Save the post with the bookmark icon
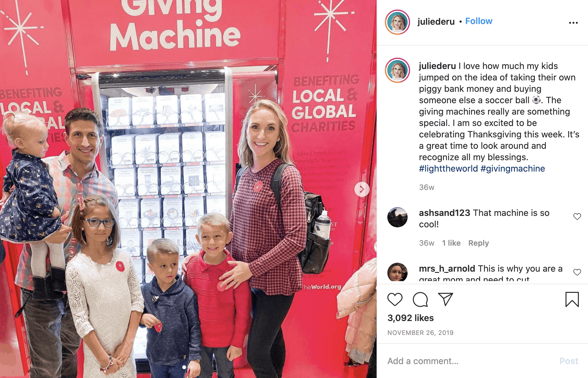588x378 pixels. pos(572,299)
